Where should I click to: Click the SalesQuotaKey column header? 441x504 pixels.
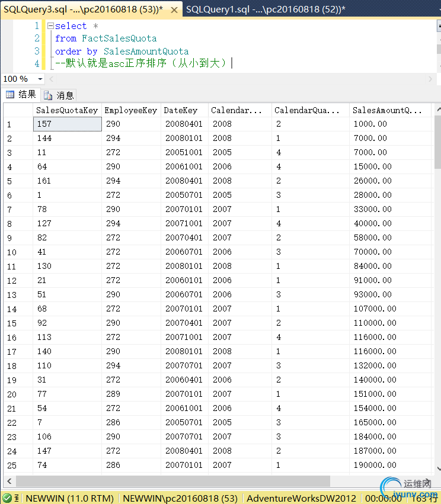(67, 110)
